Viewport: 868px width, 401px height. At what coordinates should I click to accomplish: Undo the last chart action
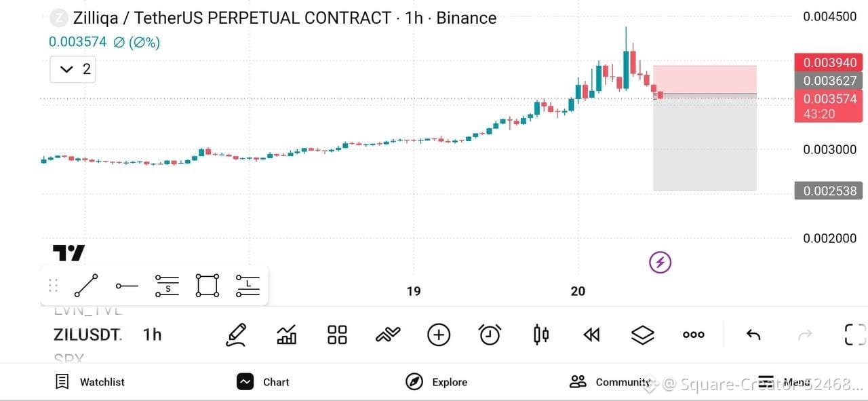[x=753, y=335]
